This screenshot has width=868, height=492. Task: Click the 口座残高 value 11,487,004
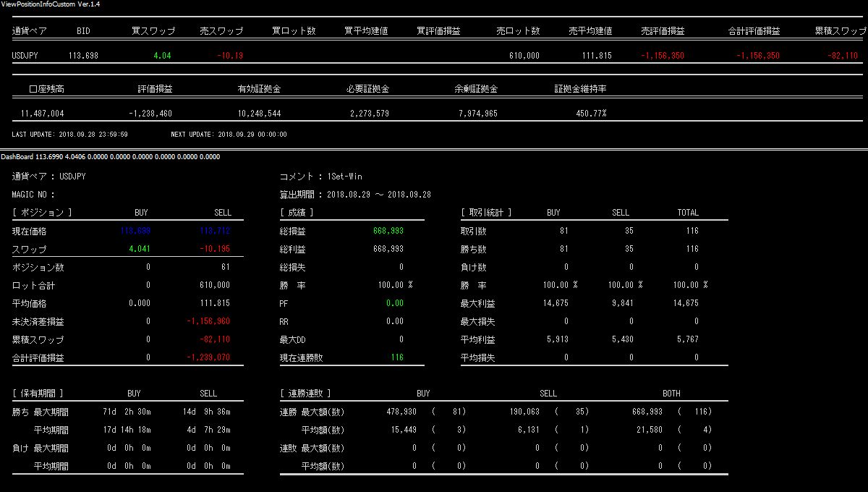42,114
